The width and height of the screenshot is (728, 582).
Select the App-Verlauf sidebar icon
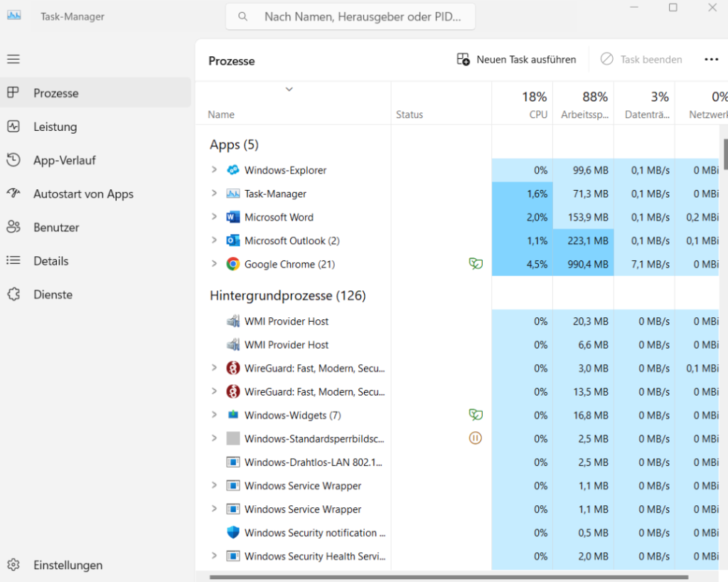click(x=14, y=160)
